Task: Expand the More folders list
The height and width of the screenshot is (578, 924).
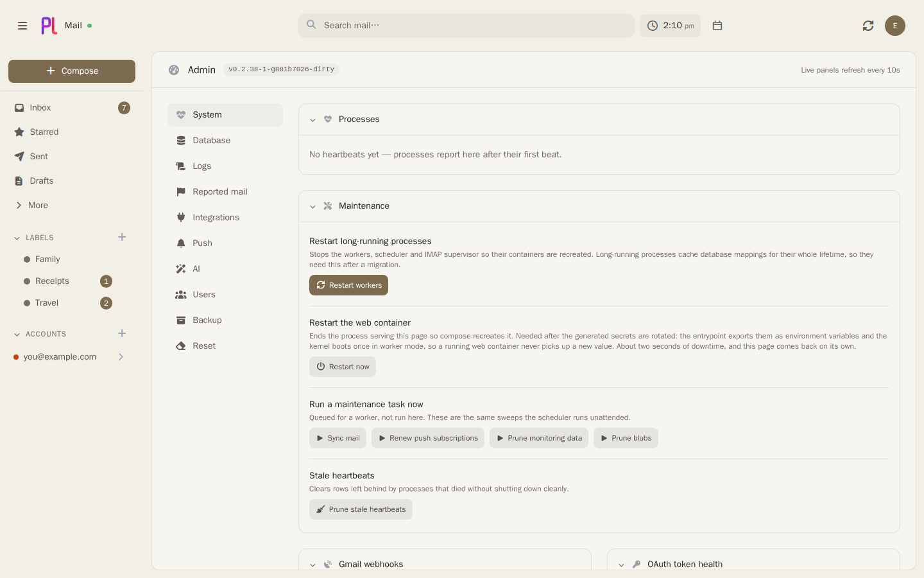Action: pyautogui.click(x=72, y=206)
